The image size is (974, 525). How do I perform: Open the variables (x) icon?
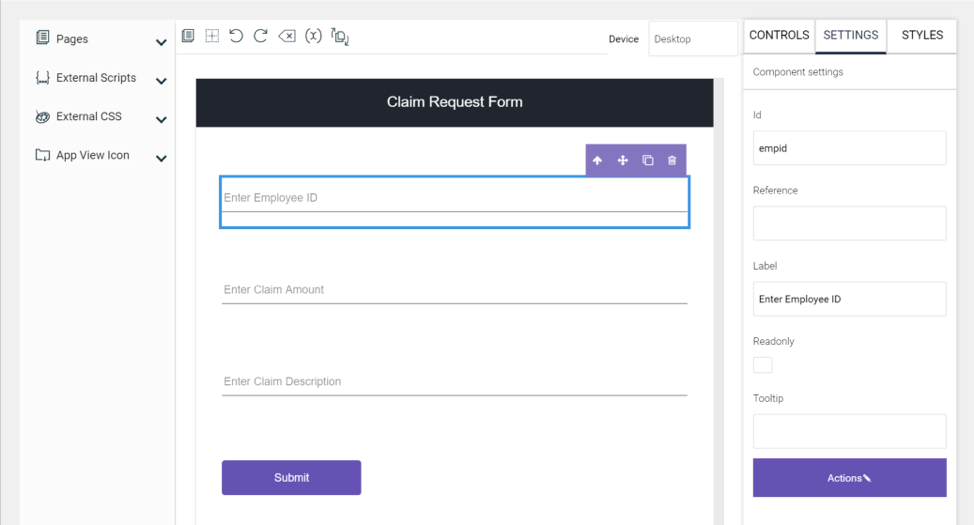tap(313, 36)
